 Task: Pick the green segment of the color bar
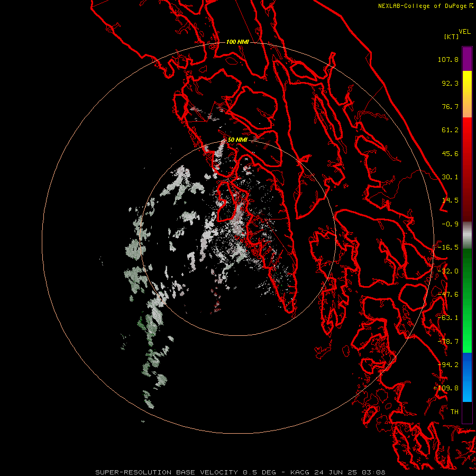(x=467, y=300)
